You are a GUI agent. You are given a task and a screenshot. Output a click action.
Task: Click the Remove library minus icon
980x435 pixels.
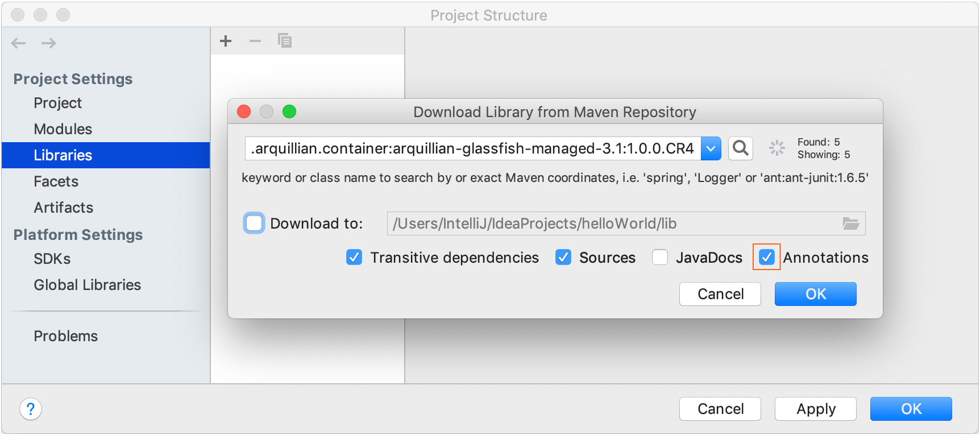click(255, 40)
